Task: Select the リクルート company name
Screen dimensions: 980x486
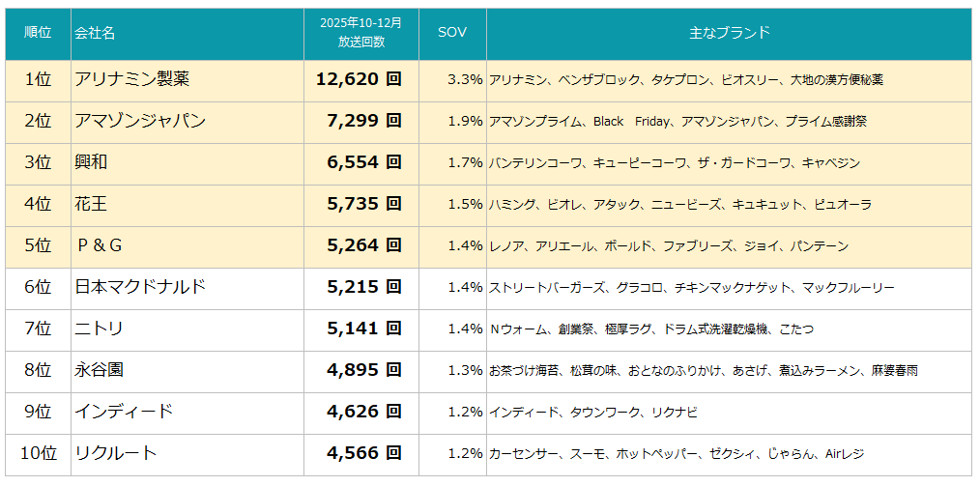Action: click(x=116, y=453)
